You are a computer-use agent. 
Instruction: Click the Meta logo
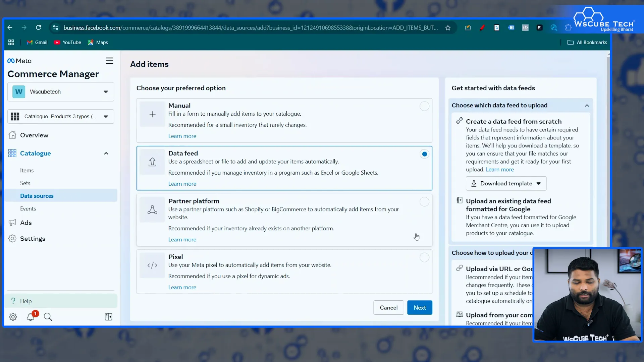coord(19,61)
